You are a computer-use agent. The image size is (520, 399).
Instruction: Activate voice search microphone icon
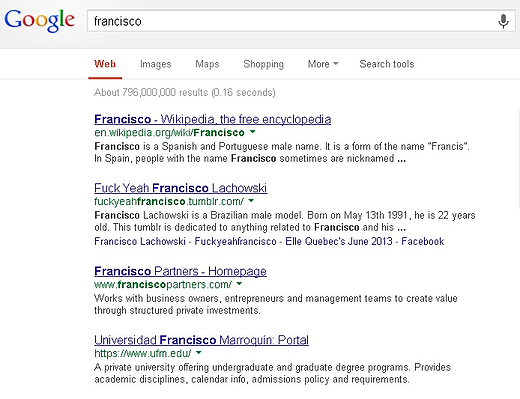(503, 21)
